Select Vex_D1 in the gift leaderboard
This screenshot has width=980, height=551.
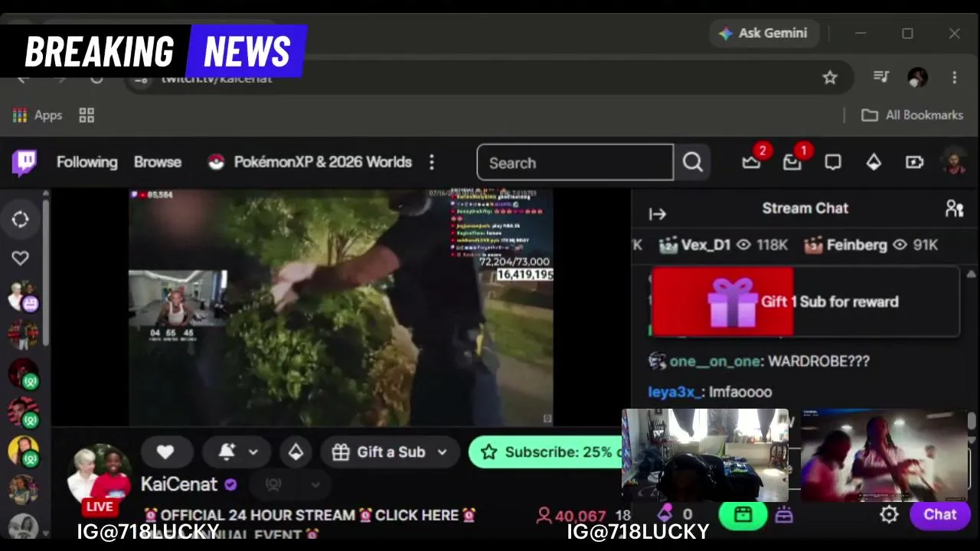click(723, 245)
